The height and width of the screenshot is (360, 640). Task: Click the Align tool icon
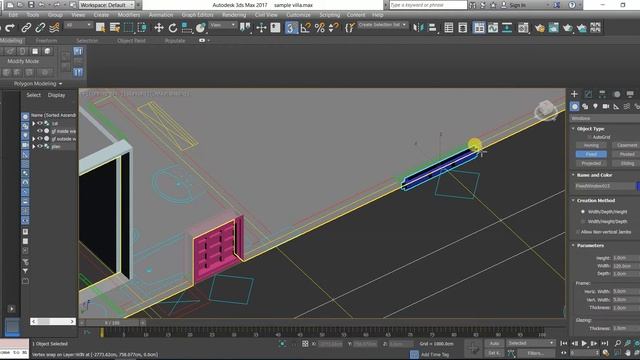tap(432, 28)
